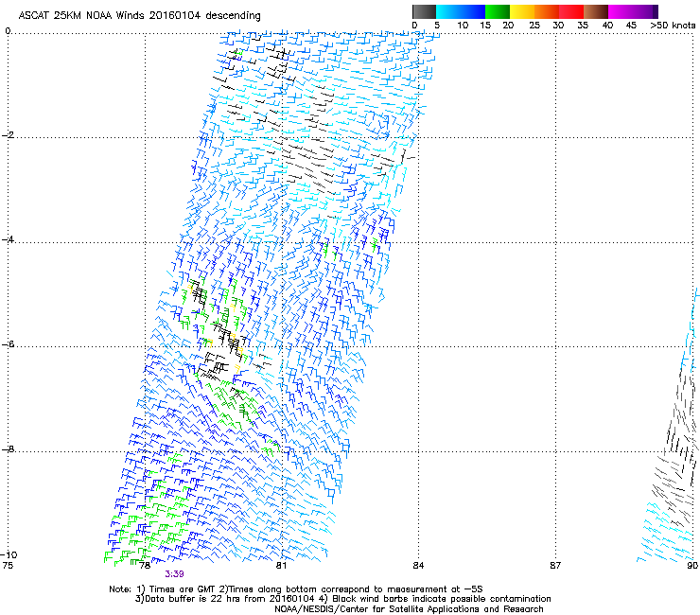Image resolution: width=700 pixels, height=615 pixels.
Task: Click the latitude axis label '0'
Action: click(x=8, y=31)
